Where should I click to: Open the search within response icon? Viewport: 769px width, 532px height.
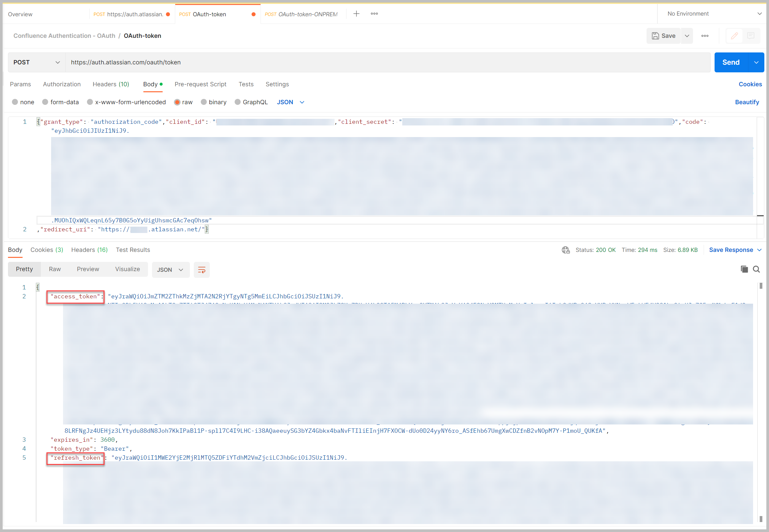point(757,269)
